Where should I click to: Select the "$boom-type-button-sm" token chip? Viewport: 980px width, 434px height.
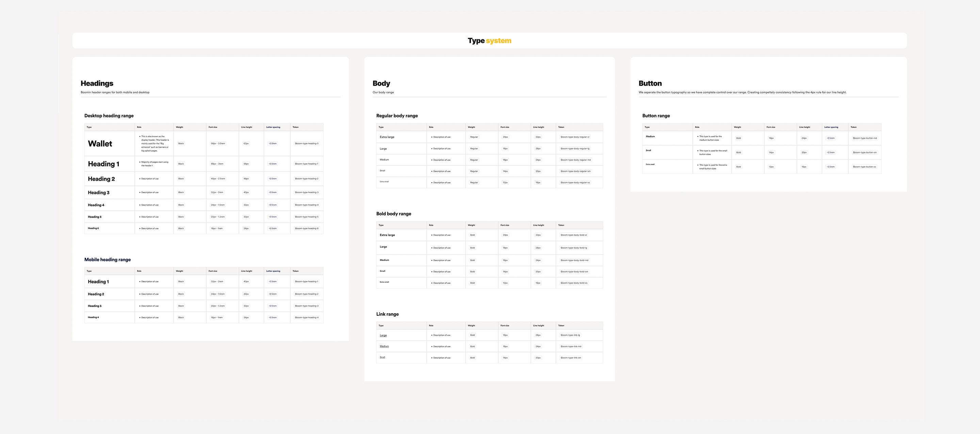(865, 152)
